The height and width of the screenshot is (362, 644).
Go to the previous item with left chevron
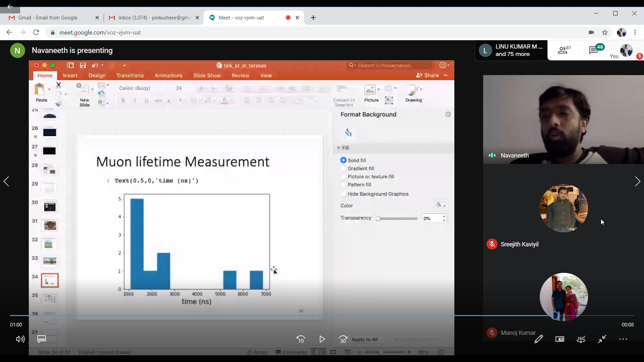point(6,181)
